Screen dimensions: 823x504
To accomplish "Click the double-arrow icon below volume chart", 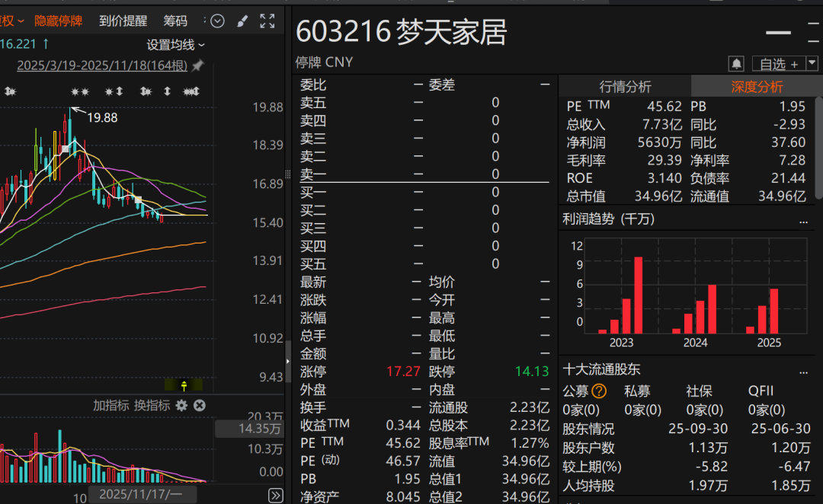I will point(276,495).
